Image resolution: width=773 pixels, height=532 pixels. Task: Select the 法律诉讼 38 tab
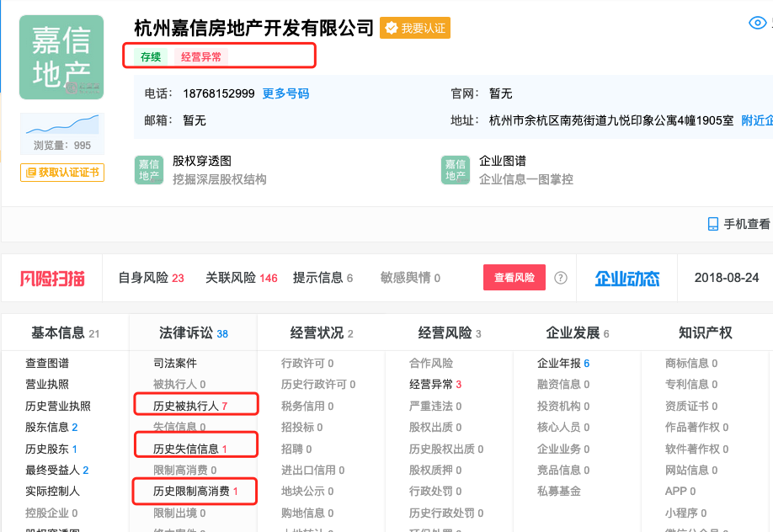[194, 333]
